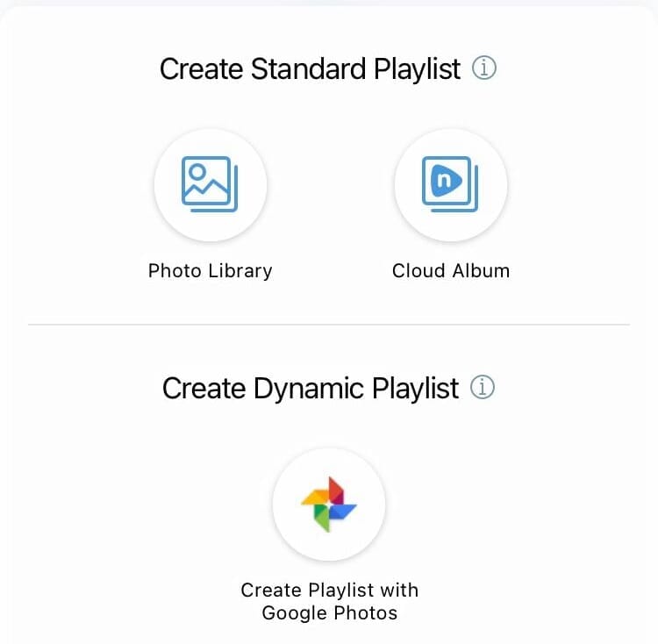Click the Create Standard Playlist heading
Viewport: 658px width, 644px height.
310,68
